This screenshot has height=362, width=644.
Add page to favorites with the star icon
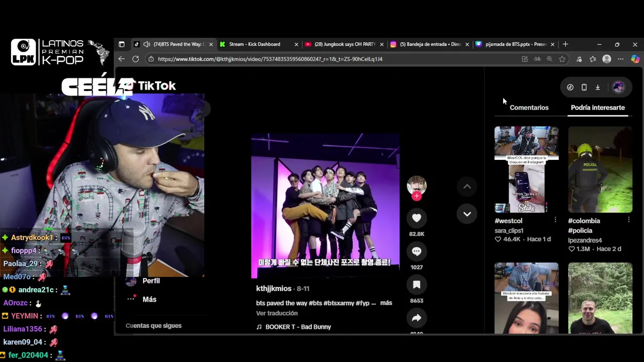point(562,59)
